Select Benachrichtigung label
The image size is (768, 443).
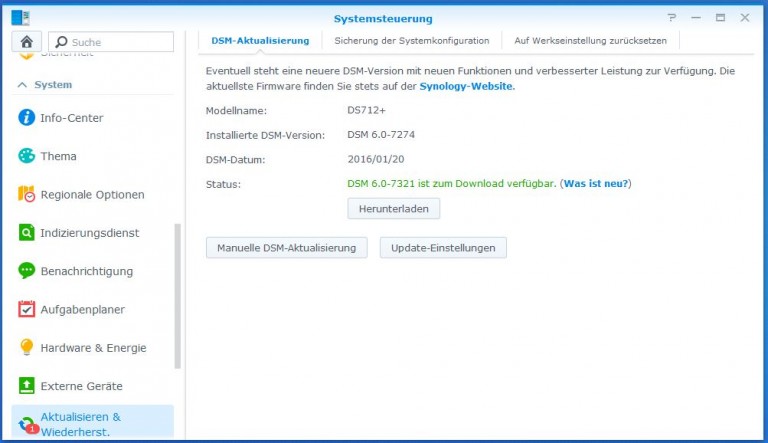tap(87, 271)
